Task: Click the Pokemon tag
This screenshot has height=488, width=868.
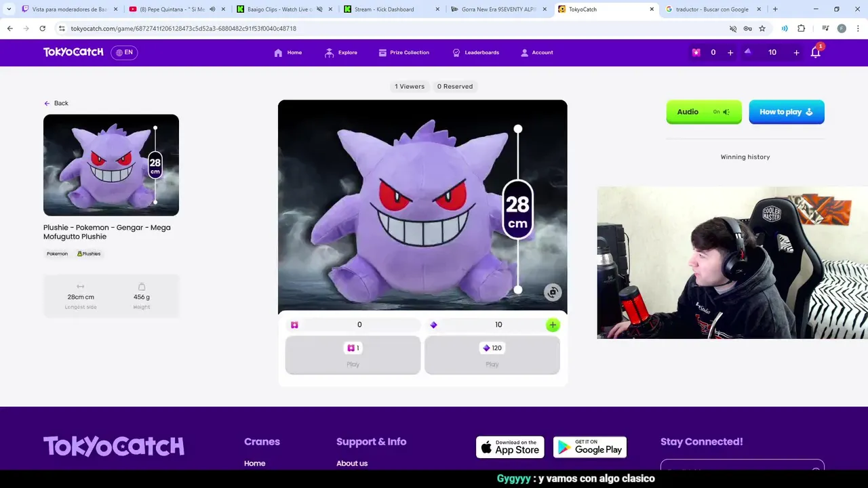Action: click(x=57, y=253)
